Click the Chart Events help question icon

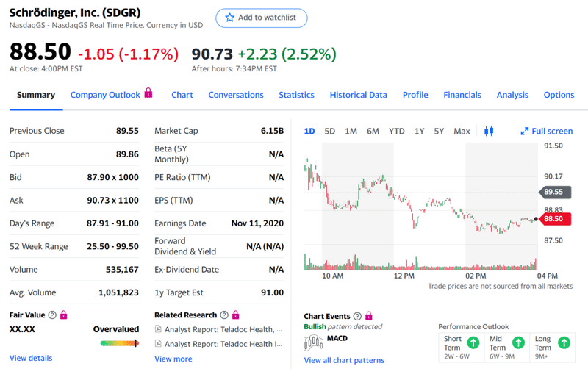point(357,315)
